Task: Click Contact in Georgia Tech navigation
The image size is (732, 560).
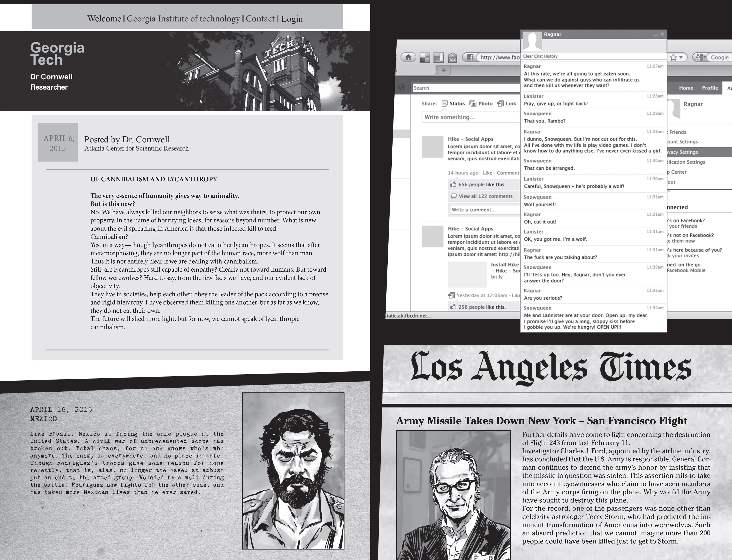Action: (260, 19)
